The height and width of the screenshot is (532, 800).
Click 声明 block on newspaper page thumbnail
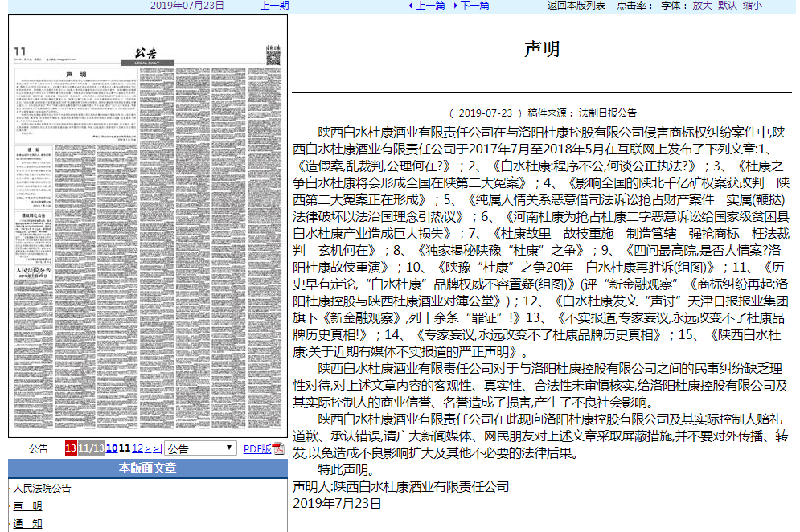(76, 105)
